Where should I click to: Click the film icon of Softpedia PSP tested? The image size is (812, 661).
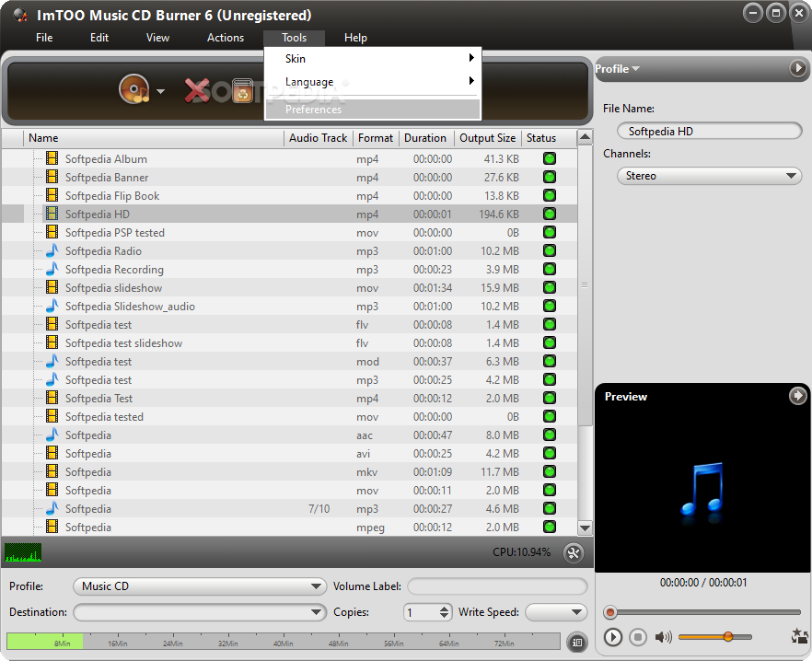point(52,232)
